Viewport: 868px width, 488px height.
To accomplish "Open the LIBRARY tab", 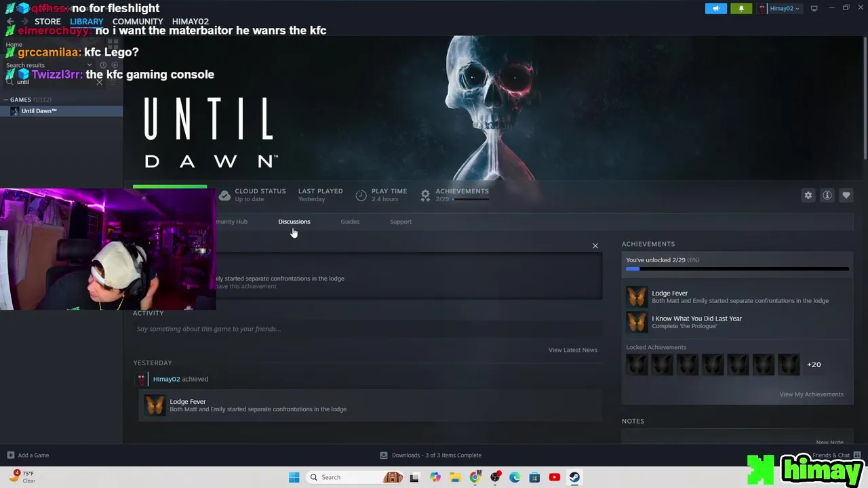I will click(87, 21).
